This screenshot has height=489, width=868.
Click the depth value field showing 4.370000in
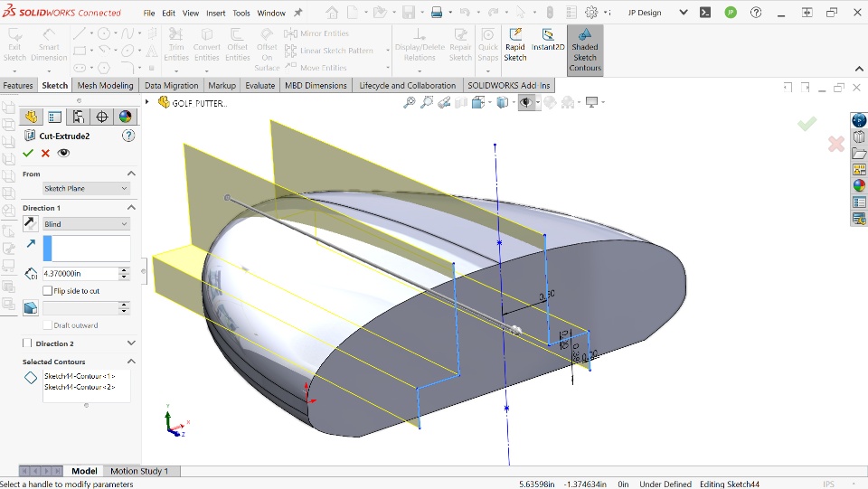click(x=80, y=273)
